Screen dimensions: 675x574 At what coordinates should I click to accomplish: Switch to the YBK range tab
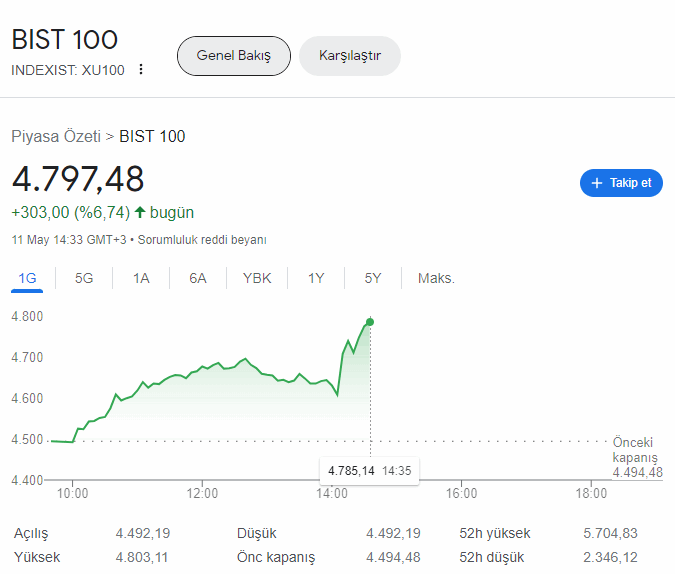tap(257, 278)
